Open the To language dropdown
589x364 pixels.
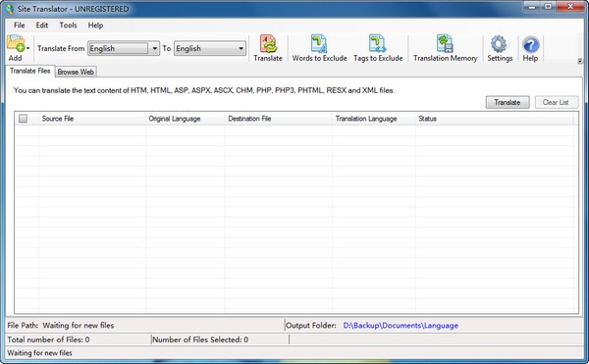tap(210, 48)
